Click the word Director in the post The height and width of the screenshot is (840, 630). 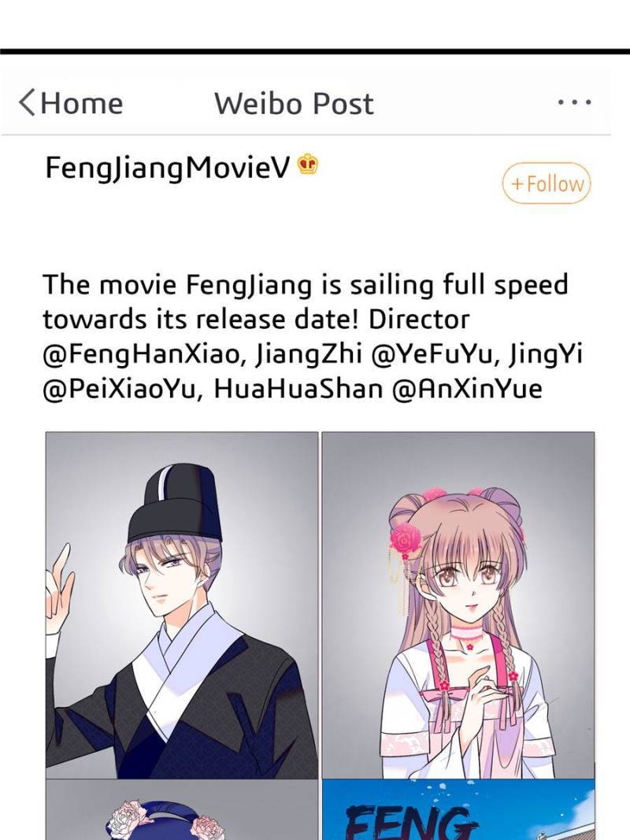pos(419,320)
